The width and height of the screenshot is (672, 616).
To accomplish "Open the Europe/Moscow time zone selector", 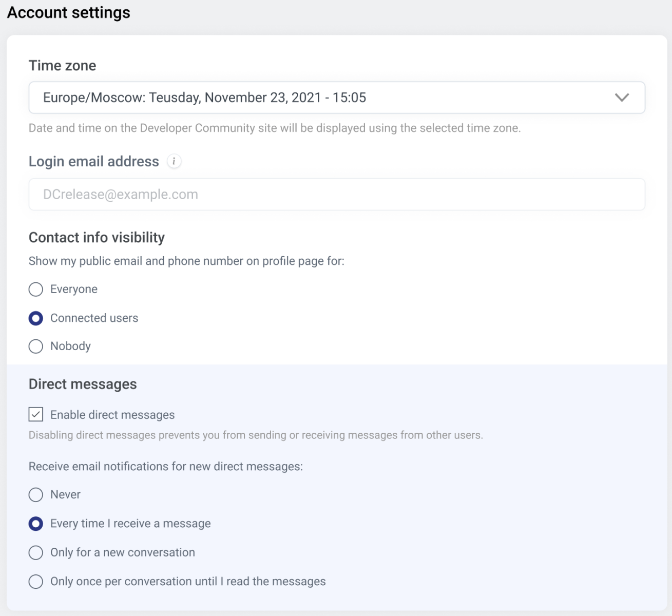I will click(x=329, y=98).
